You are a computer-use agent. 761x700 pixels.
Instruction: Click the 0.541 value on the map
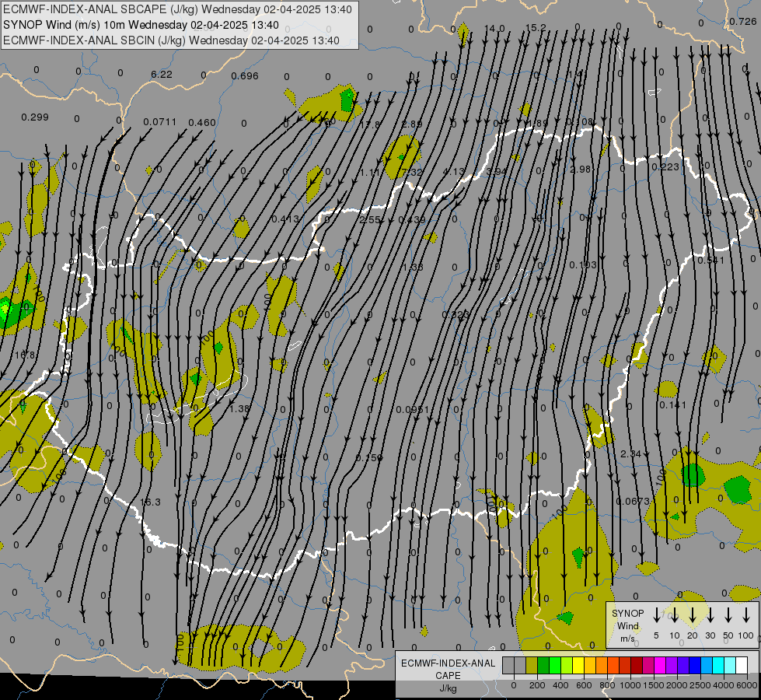[710, 261]
